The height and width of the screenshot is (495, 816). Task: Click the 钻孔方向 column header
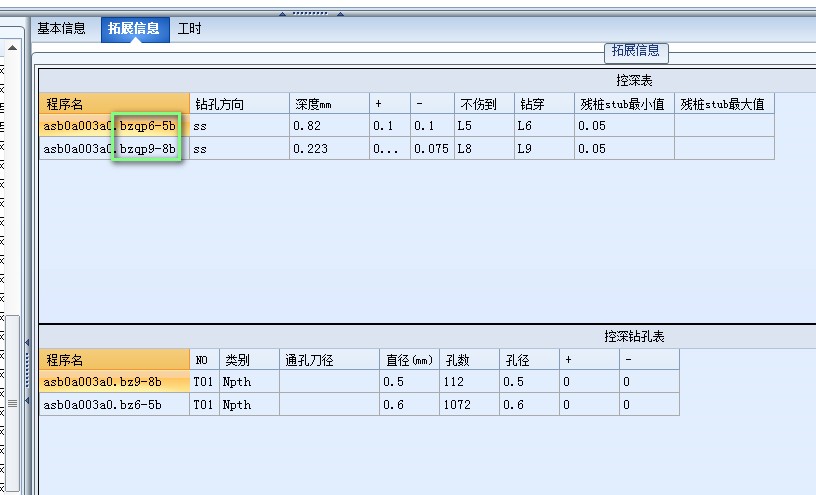[239, 104]
